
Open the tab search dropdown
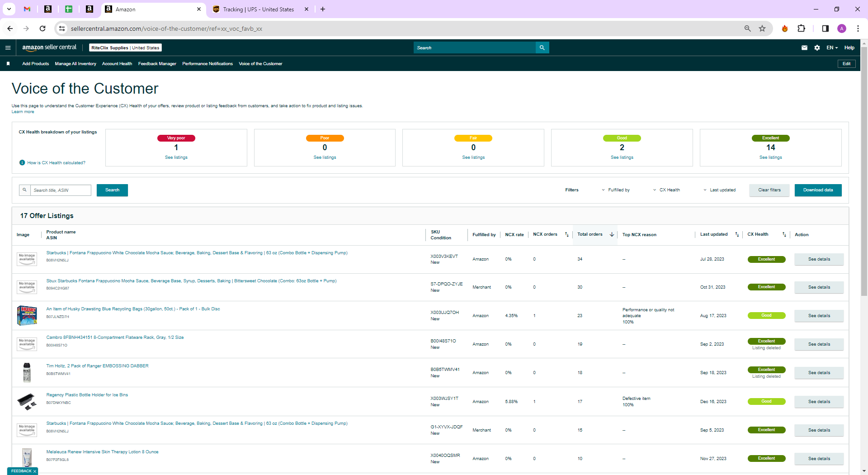(9, 9)
